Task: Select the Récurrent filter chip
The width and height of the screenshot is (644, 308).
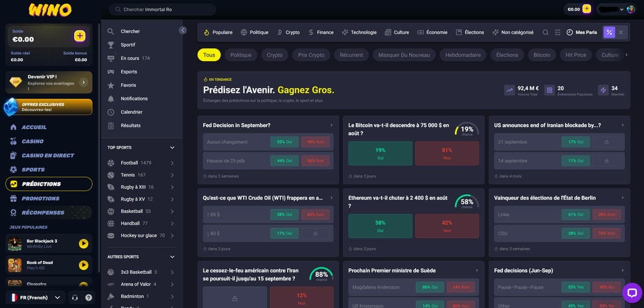Action: [x=352, y=55]
